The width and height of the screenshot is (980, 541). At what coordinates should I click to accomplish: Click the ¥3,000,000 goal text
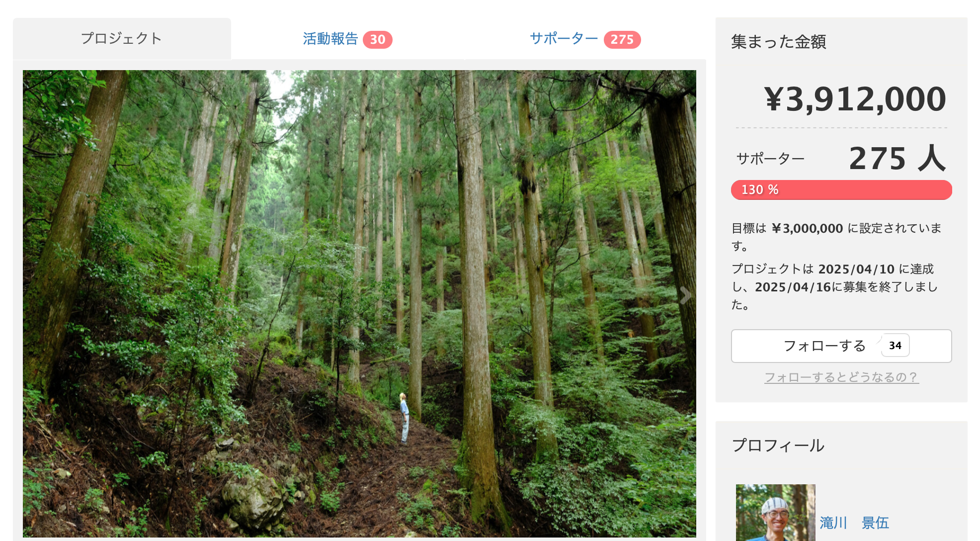click(807, 229)
